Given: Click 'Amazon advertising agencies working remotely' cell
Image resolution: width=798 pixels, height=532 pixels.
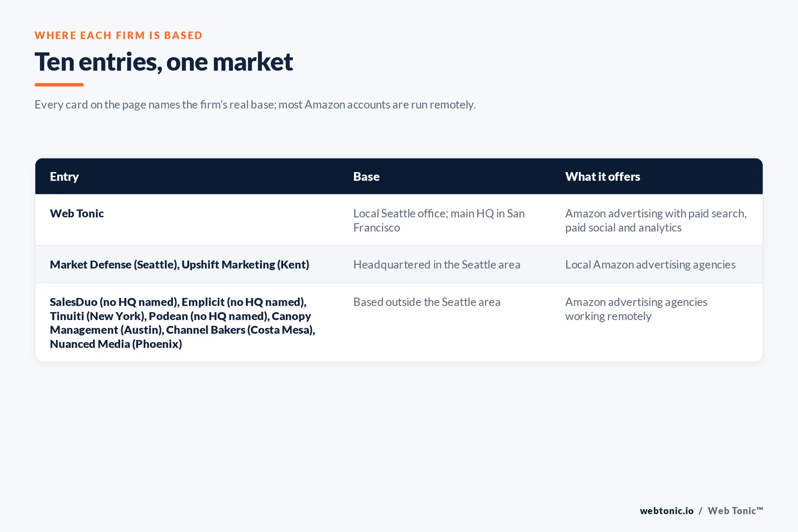Looking at the screenshot, I should tap(636, 309).
